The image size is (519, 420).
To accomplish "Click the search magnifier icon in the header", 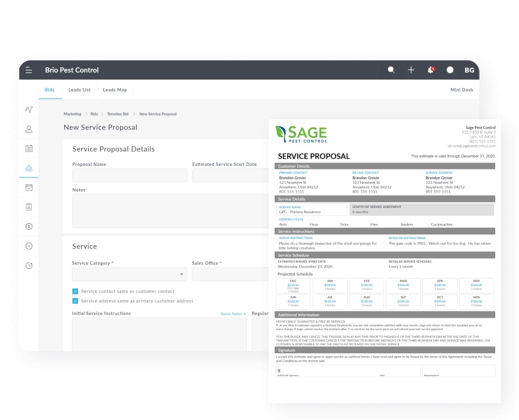I will (391, 70).
